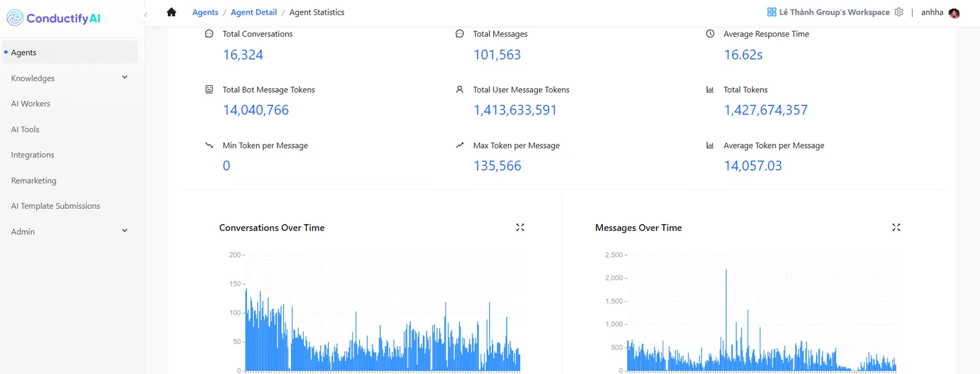Navigate to Agent Detail breadcrumb link
The height and width of the screenshot is (374, 980).
[x=254, y=12]
